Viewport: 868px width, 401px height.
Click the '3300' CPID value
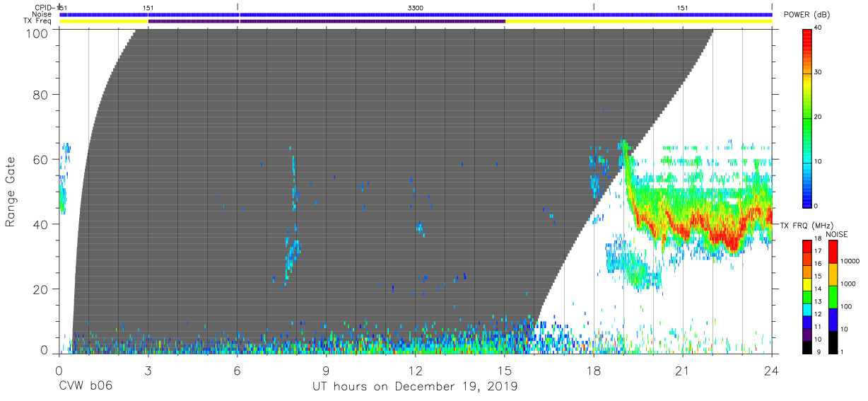pos(416,8)
